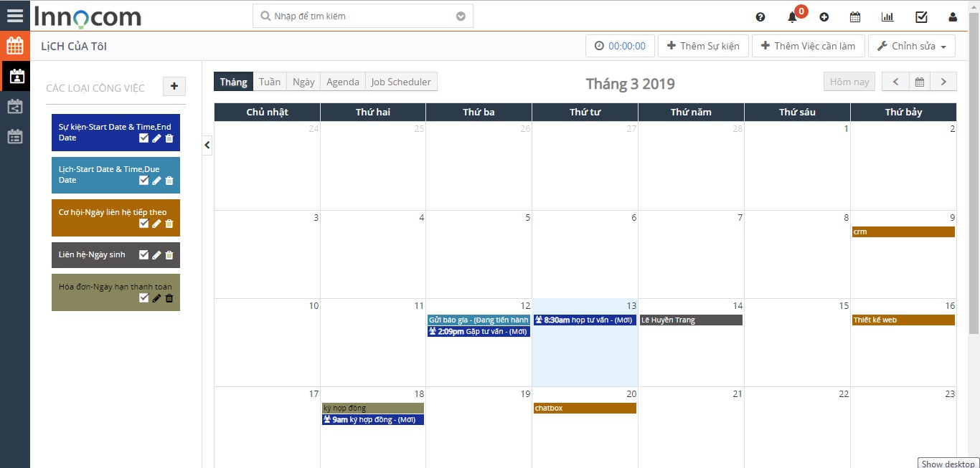This screenshot has width=980, height=468.
Task: Click the Thêm Việc cần làm button
Action: pyautogui.click(x=808, y=46)
